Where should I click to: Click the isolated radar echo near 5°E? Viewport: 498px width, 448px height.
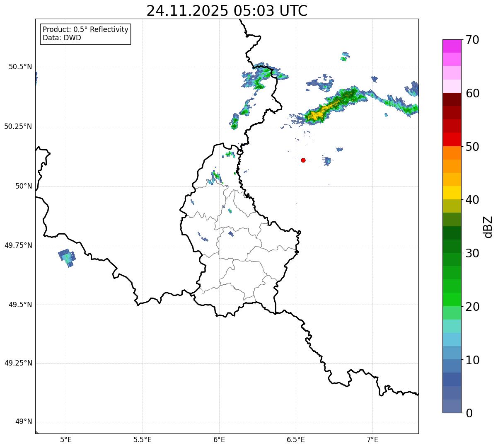tap(67, 258)
